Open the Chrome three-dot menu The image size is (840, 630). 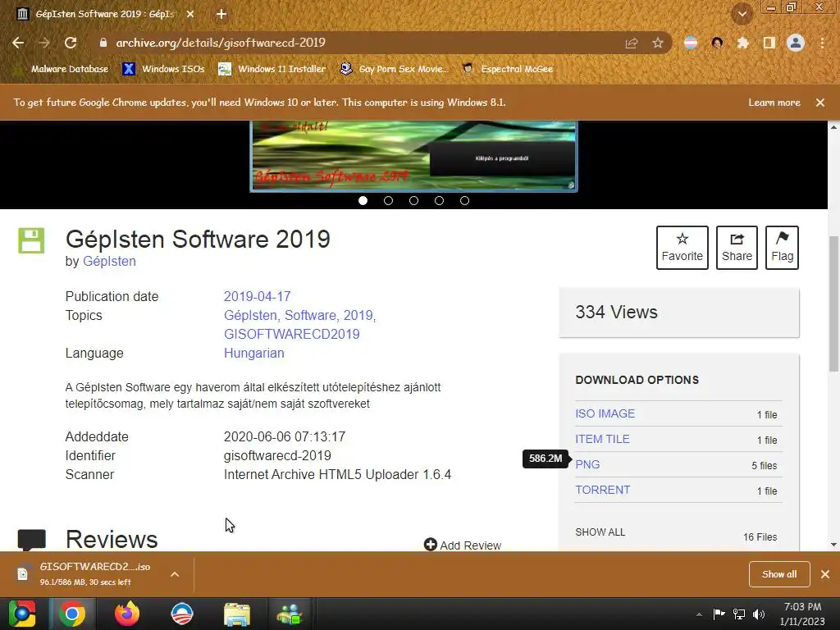822,43
